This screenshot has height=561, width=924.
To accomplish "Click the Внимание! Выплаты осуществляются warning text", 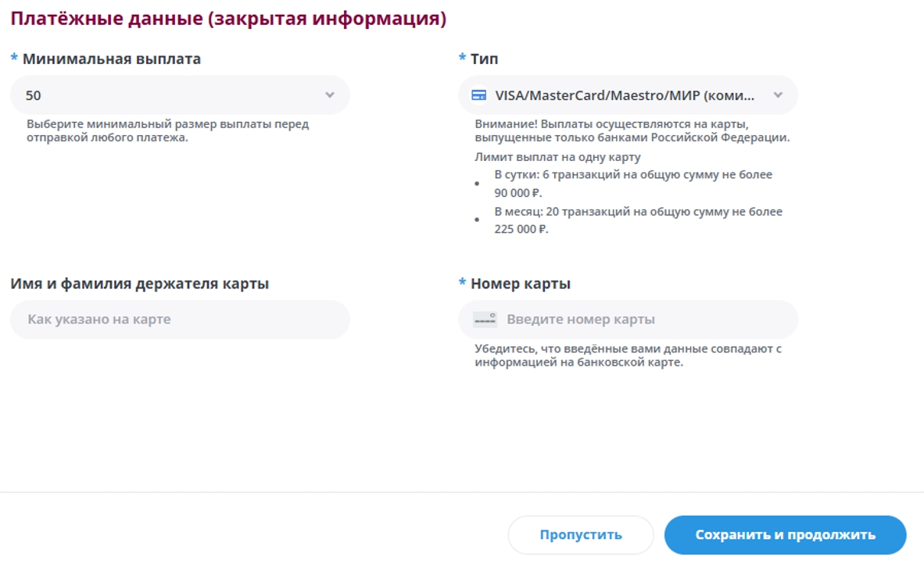I will pos(632,130).
